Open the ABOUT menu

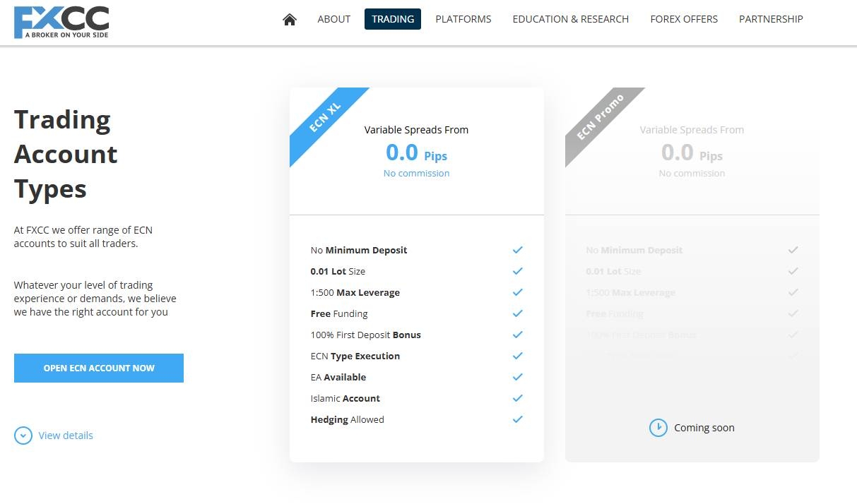[334, 19]
